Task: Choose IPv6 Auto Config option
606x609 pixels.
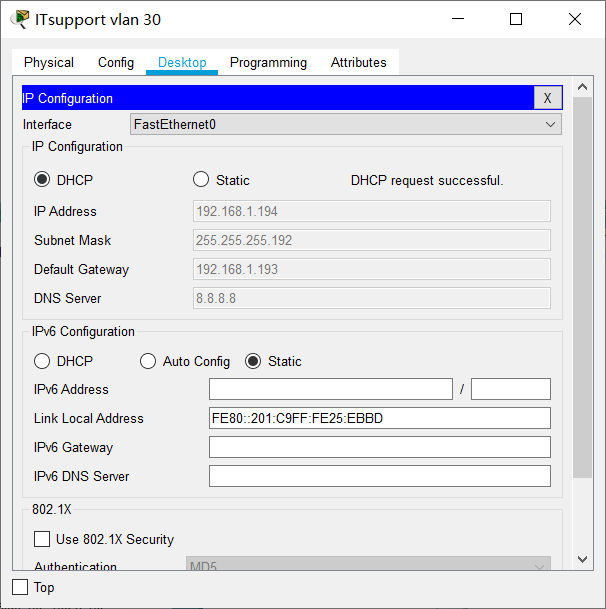Action: 148,361
